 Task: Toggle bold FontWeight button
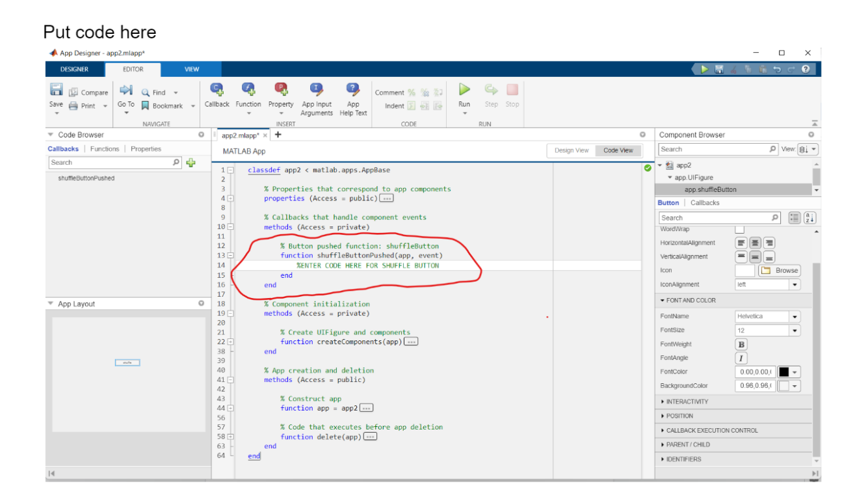pos(741,344)
